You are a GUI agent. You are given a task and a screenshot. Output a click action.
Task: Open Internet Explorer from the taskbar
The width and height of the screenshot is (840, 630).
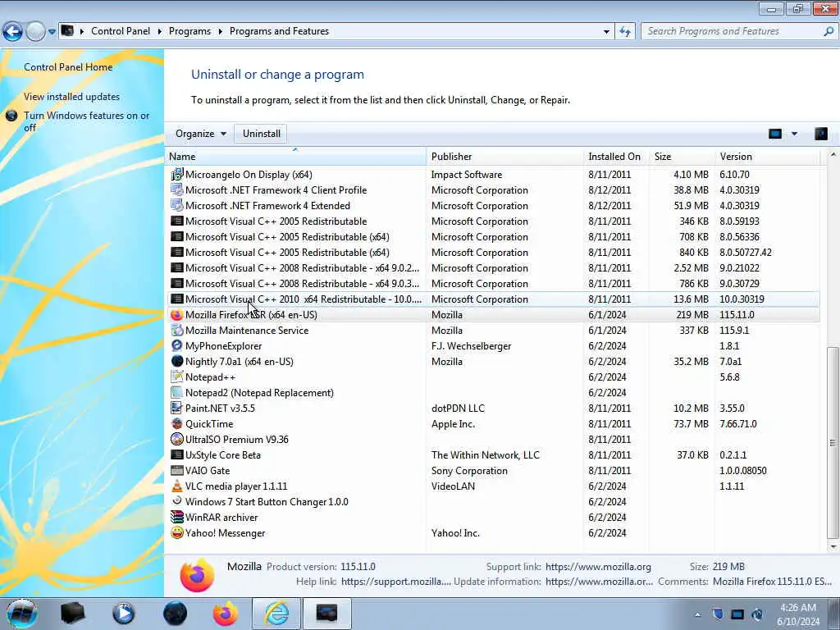point(276,614)
